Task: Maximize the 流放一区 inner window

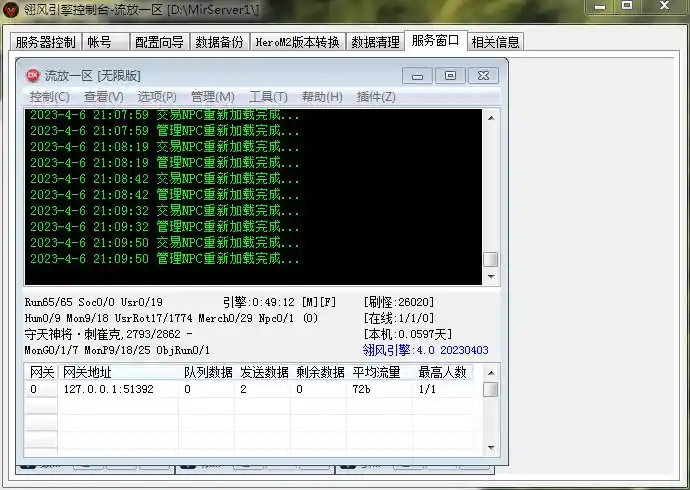Action: (450, 76)
